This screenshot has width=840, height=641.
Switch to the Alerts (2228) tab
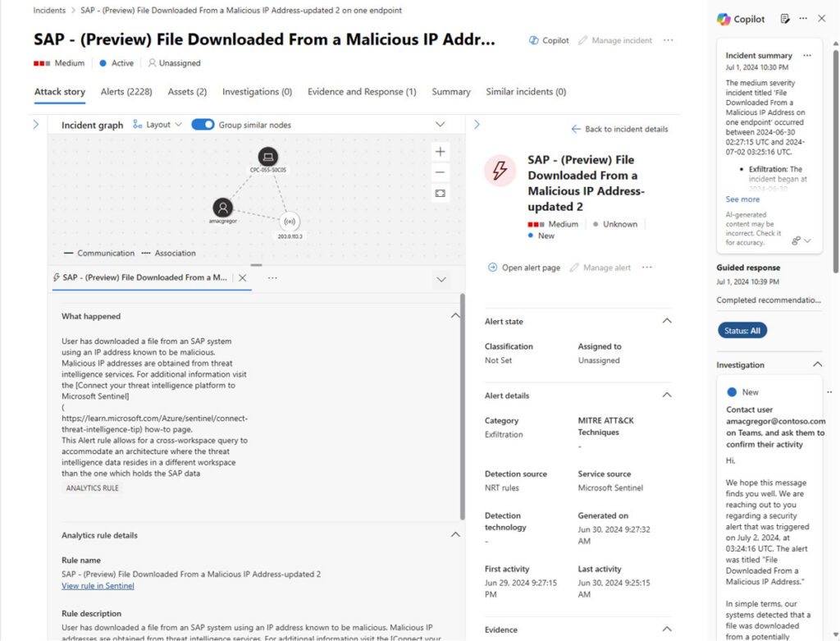tap(126, 92)
